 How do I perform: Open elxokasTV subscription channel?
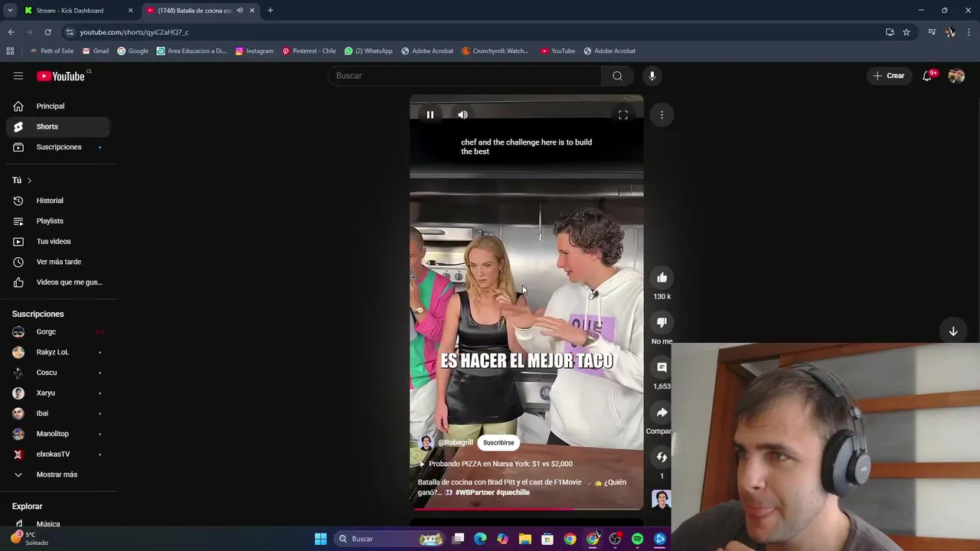tap(57, 455)
